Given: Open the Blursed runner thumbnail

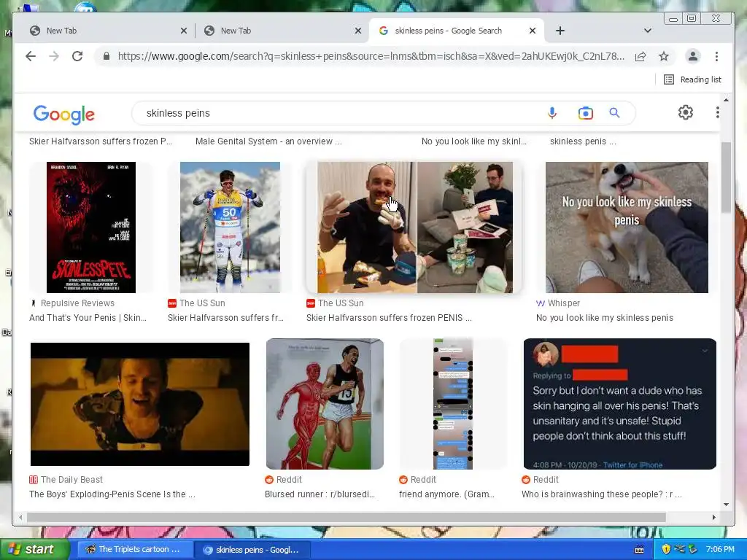Looking at the screenshot, I should tap(325, 404).
